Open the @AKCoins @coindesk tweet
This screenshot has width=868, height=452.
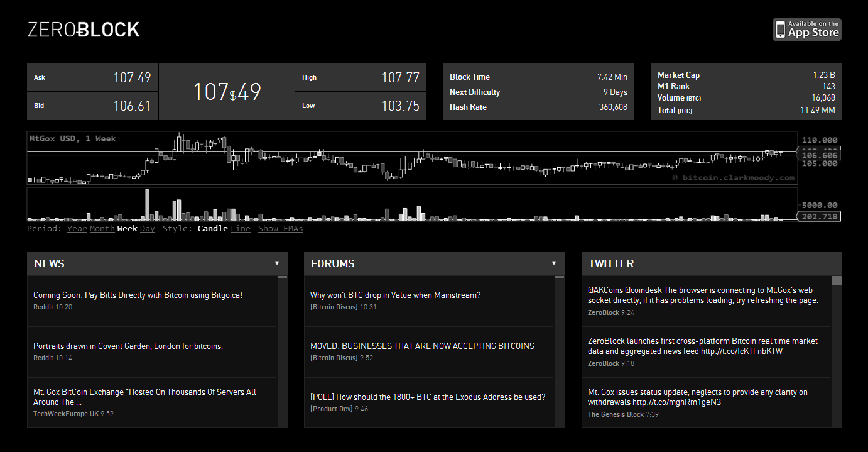(x=703, y=295)
